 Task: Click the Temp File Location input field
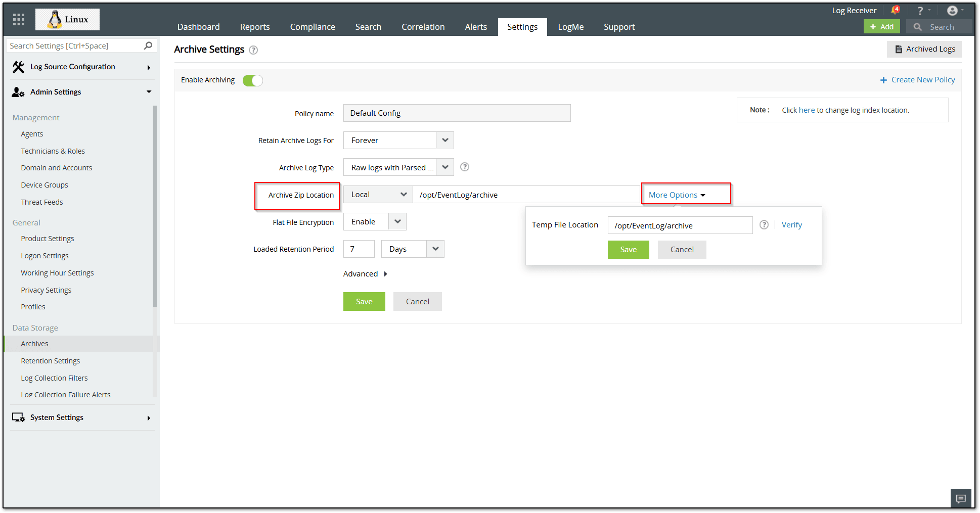pos(680,225)
